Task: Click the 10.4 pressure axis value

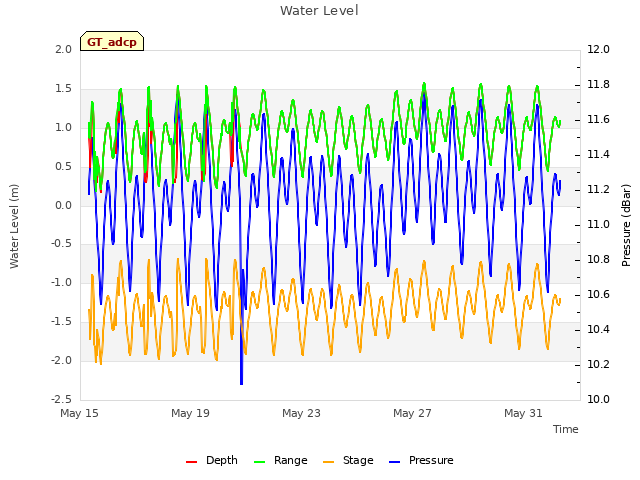Action: point(598,329)
